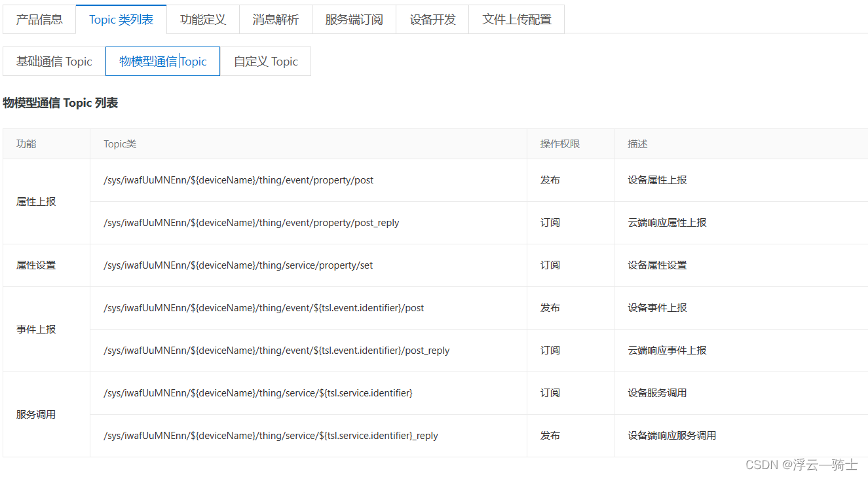Screen dimensions: 868x477
Task: Click 订阅 in the property/post_reply row
Action: (550, 223)
